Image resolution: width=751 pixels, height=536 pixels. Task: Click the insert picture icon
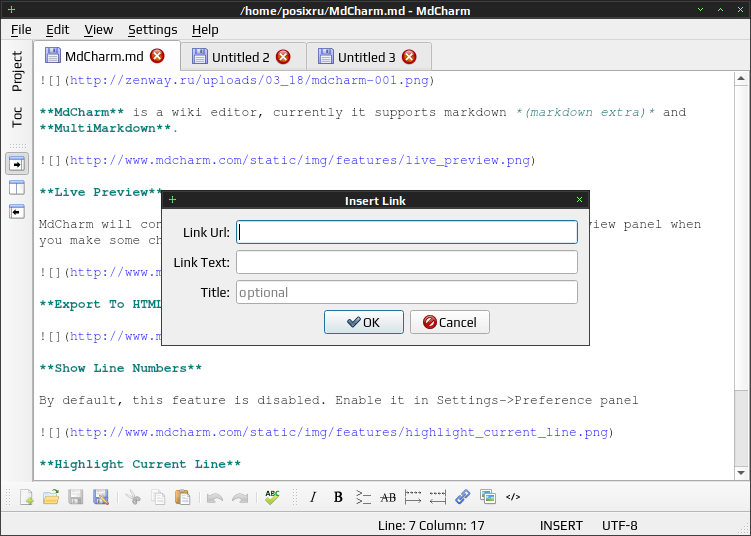488,497
